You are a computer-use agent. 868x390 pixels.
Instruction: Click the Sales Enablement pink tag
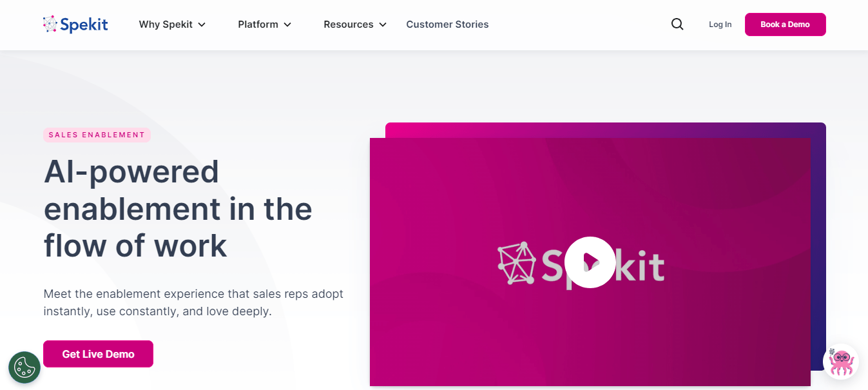click(97, 135)
